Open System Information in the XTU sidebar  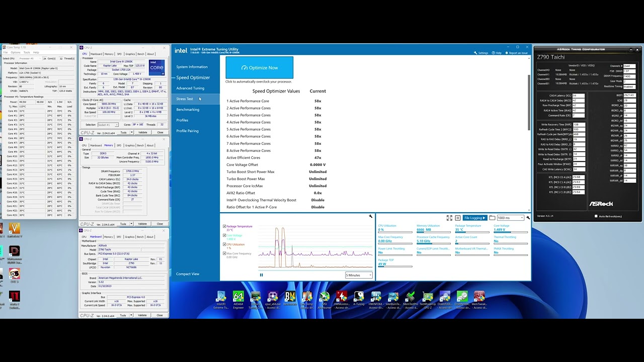coord(192,67)
